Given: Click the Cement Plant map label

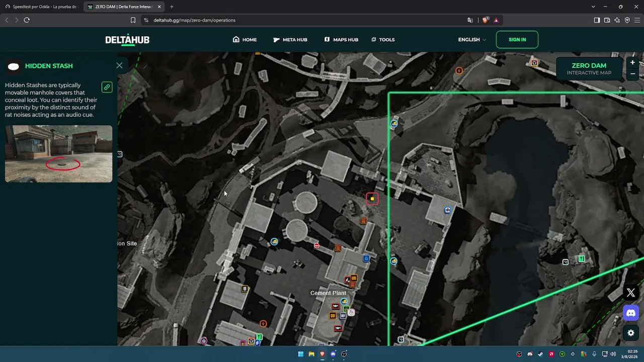Looking at the screenshot, I should [x=328, y=293].
